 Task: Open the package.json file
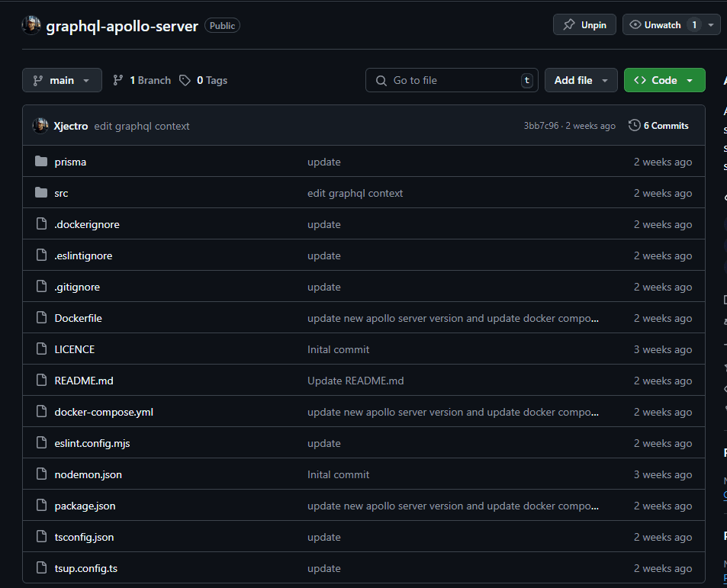(x=85, y=506)
